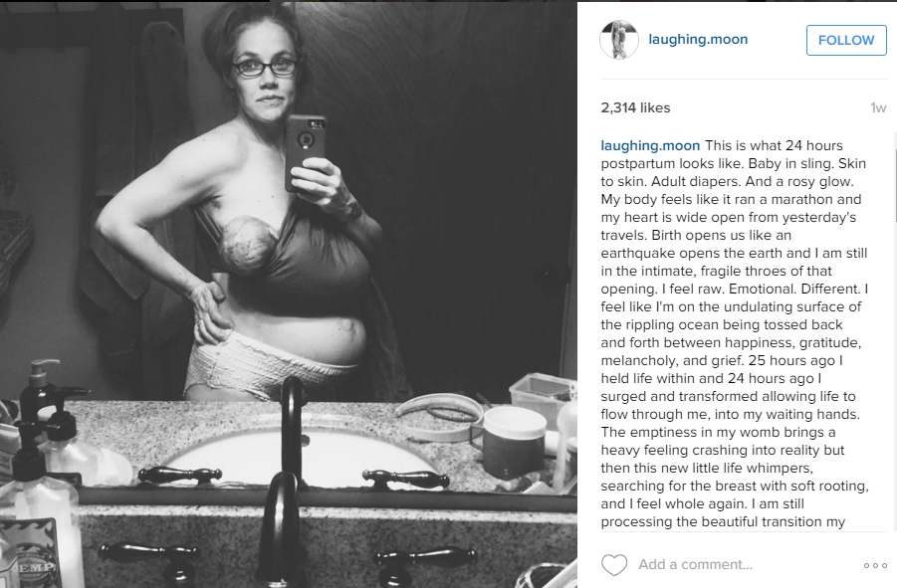View who liked via 2,314 likes

(635, 107)
